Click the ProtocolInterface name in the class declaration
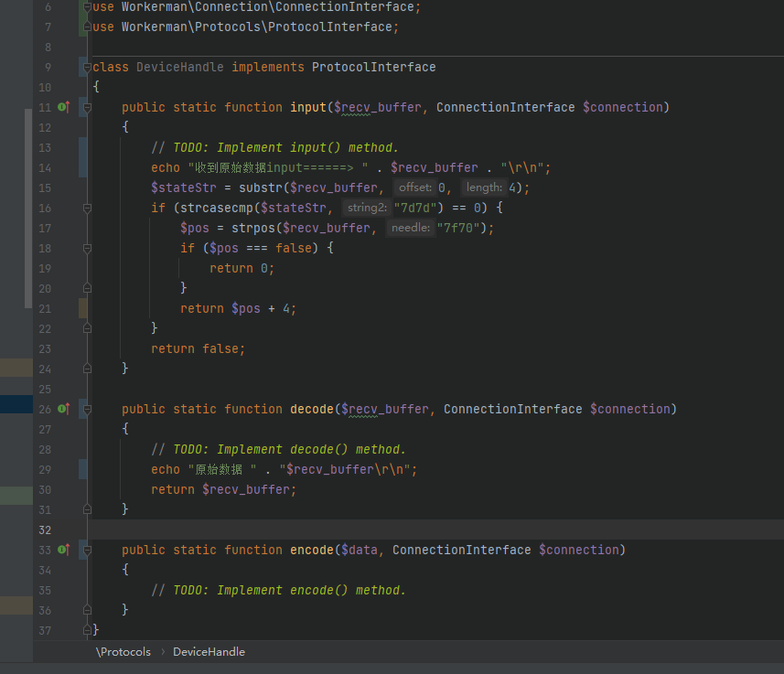Screen dimensions: 784x674 373,67
